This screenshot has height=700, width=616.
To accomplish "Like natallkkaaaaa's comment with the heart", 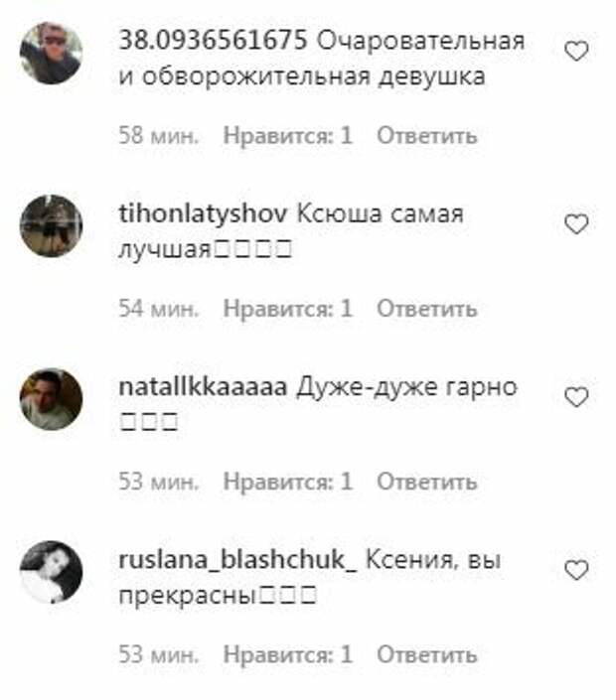I will [x=576, y=397].
